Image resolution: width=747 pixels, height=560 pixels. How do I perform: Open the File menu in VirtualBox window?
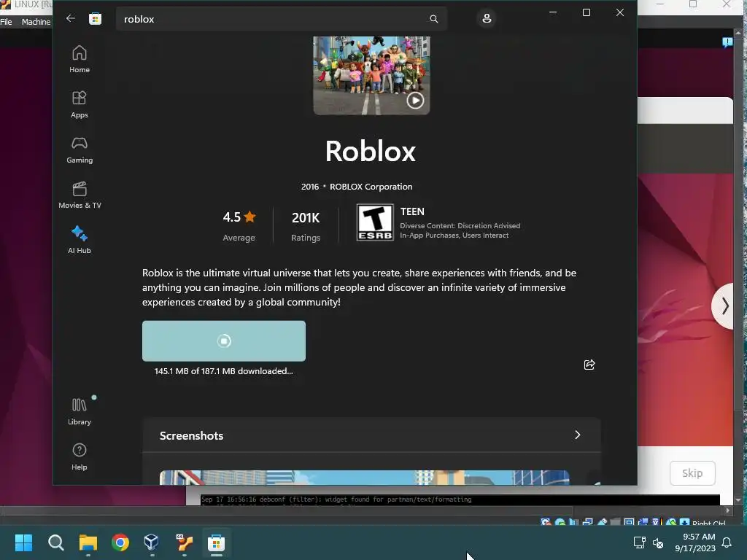[6, 22]
